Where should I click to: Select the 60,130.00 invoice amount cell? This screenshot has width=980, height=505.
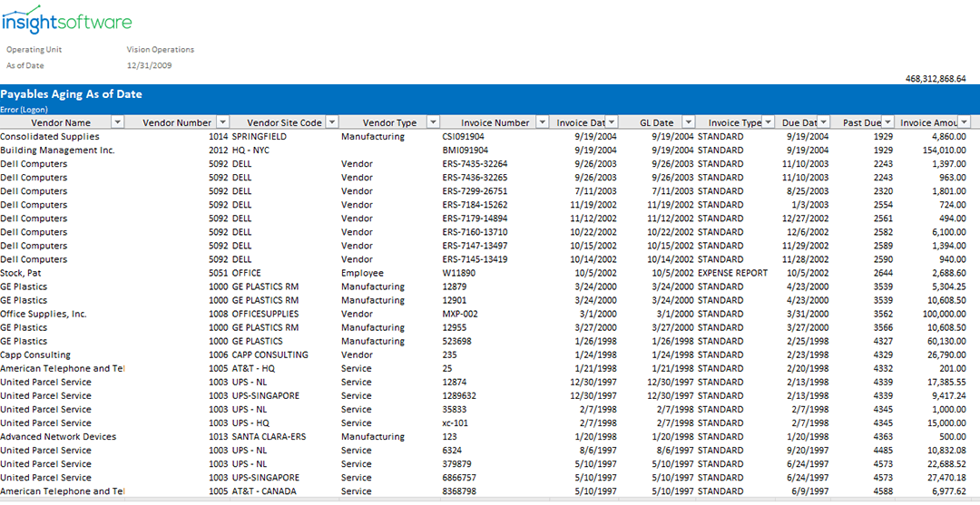tap(946, 341)
